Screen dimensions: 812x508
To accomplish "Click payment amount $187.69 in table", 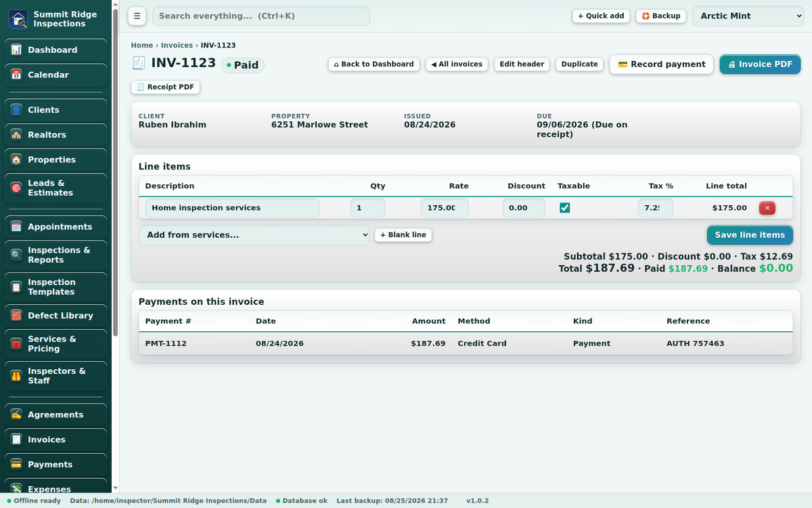I will pyautogui.click(x=428, y=343).
